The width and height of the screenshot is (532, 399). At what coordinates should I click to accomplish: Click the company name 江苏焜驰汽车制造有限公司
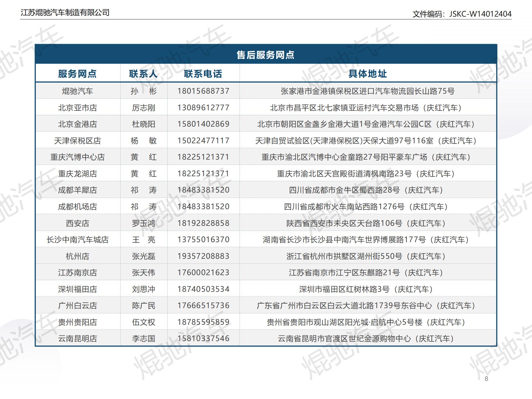point(65,12)
